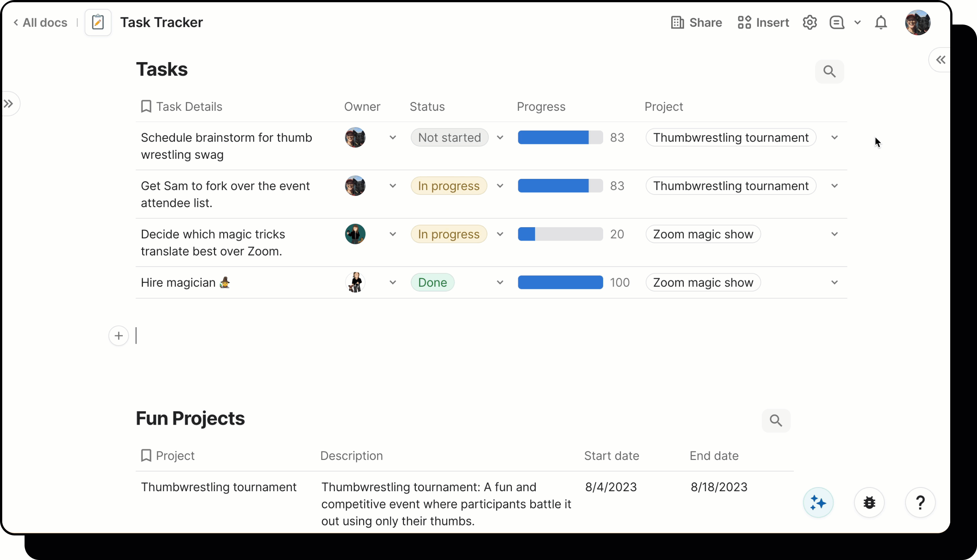Viewport: 977px width, 560px height.
Task: Click bookmark icon beside Task Details header
Action: (x=146, y=107)
